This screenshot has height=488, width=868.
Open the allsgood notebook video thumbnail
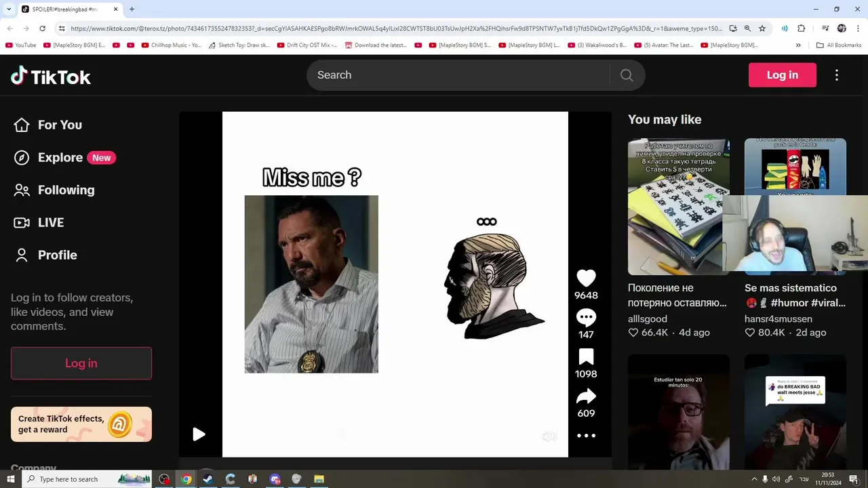coord(679,207)
